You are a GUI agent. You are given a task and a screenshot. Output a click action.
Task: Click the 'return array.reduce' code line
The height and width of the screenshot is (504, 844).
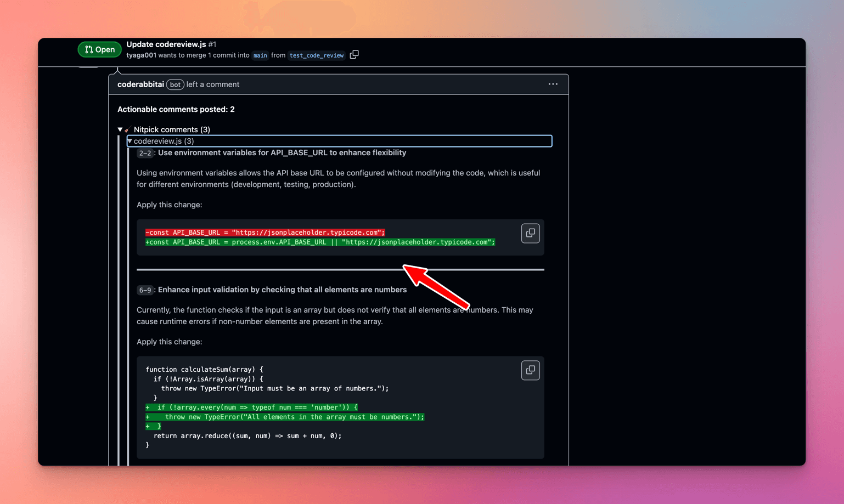coord(247,436)
